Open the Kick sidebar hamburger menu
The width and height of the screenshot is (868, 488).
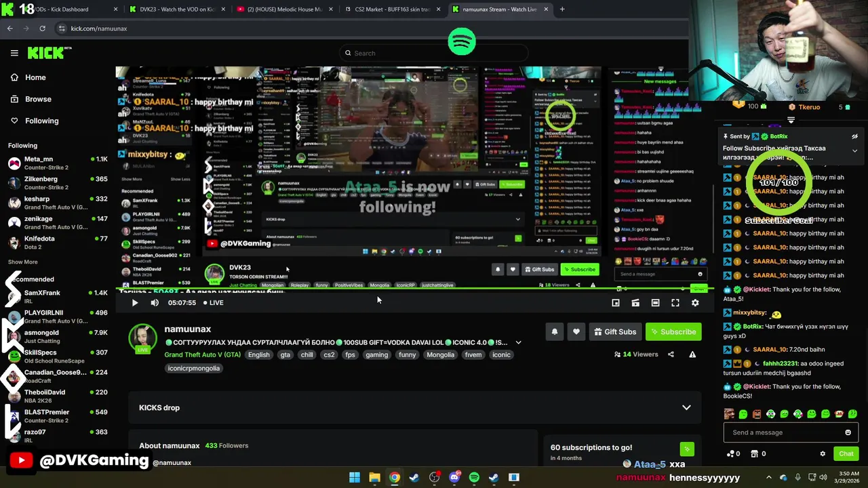click(x=14, y=53)
